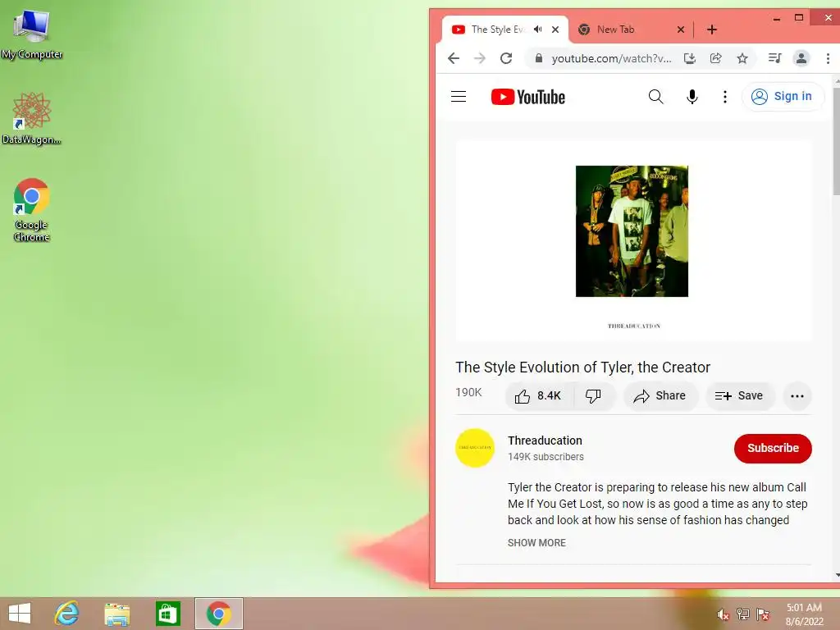
Task: Select the Chrome taskbar button
Action: (x=218, y=614)
